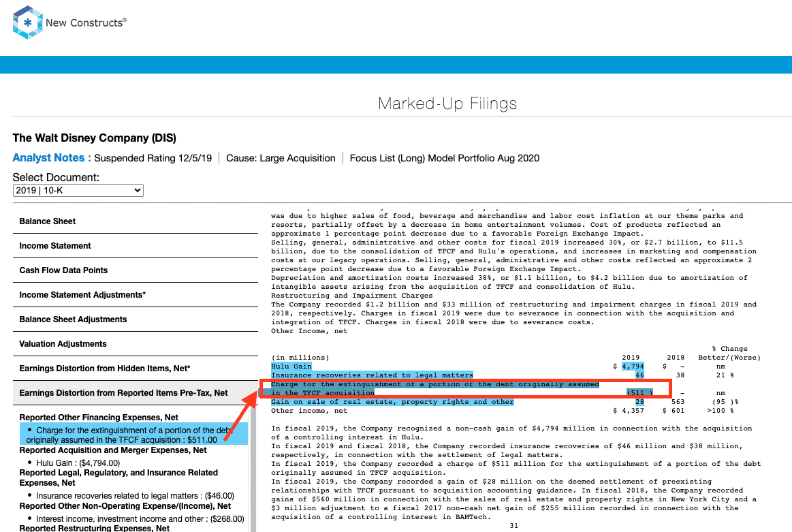
Task: Select Interest income, investment income and other item
Action: pos(140,519)
